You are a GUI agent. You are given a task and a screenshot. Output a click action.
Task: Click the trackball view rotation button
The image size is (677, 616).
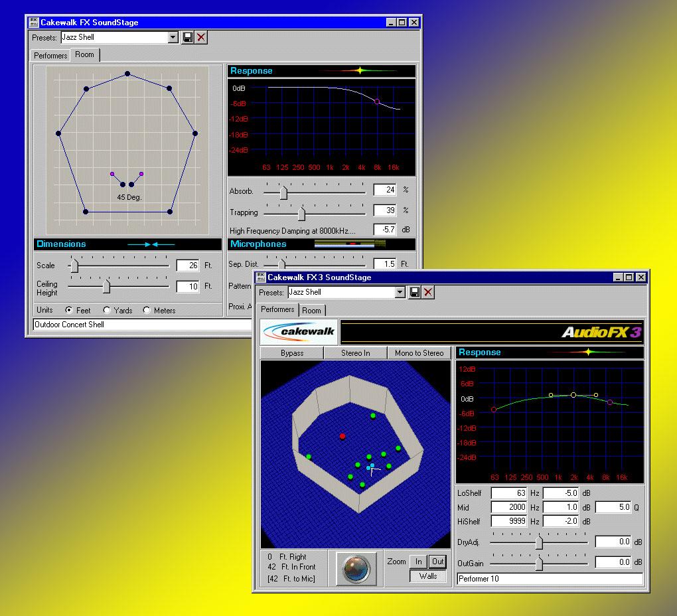pos(356,568)
